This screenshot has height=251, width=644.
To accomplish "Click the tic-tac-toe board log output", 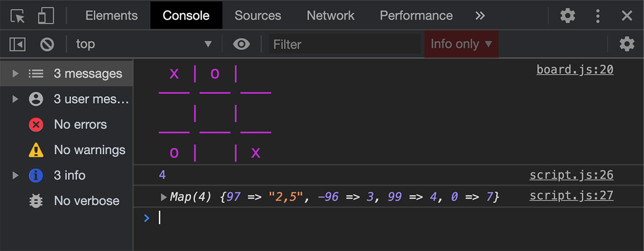I will [x=215, y=114].
